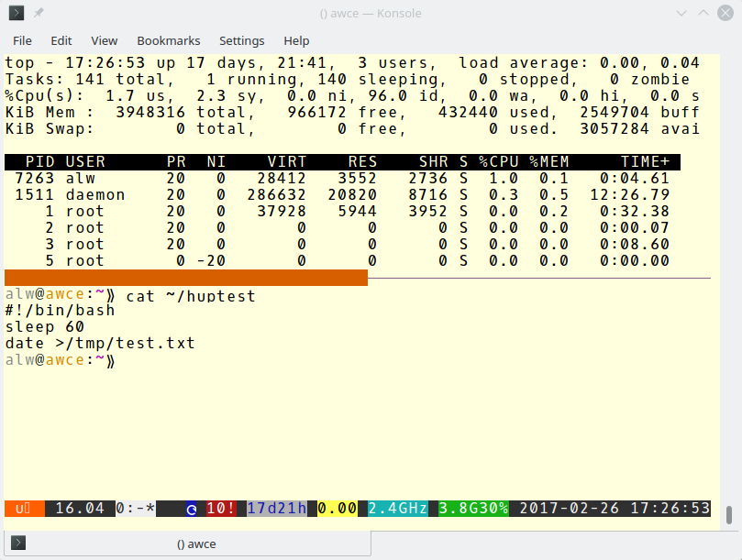Maximize the Konsole window

(x=702, y=13)
